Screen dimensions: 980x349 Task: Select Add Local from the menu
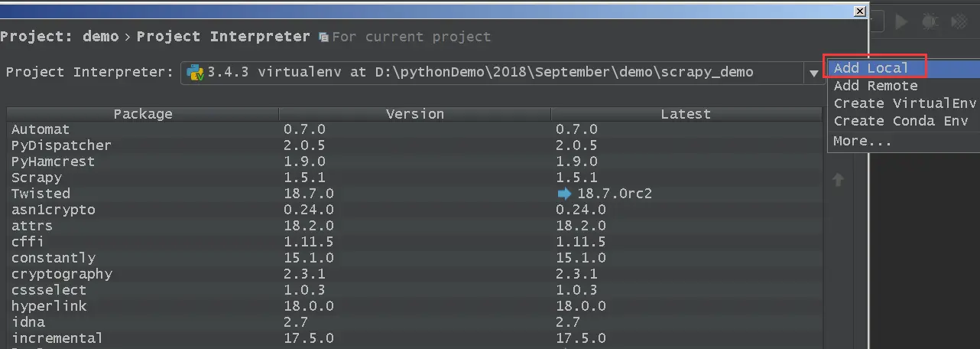(x=871, y=68)
